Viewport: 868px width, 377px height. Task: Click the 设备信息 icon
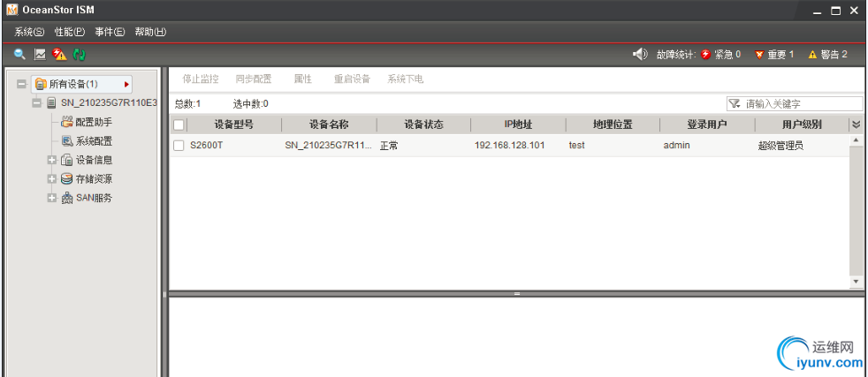pos(66,160)
